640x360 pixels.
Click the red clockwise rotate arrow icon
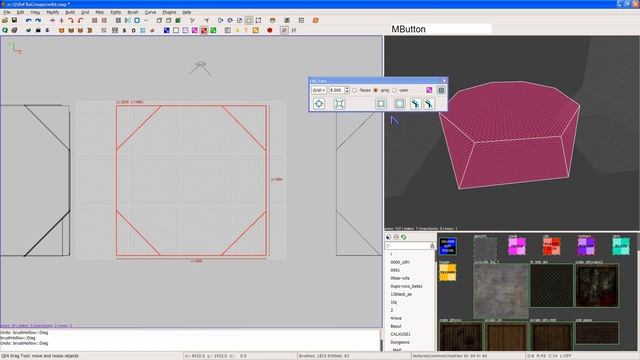(x=71, y=20)
